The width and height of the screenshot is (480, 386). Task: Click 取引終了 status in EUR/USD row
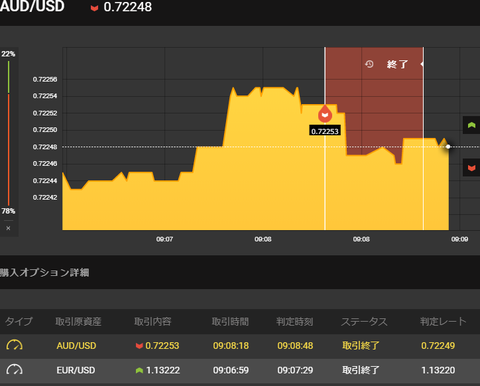tap(361, 370)
